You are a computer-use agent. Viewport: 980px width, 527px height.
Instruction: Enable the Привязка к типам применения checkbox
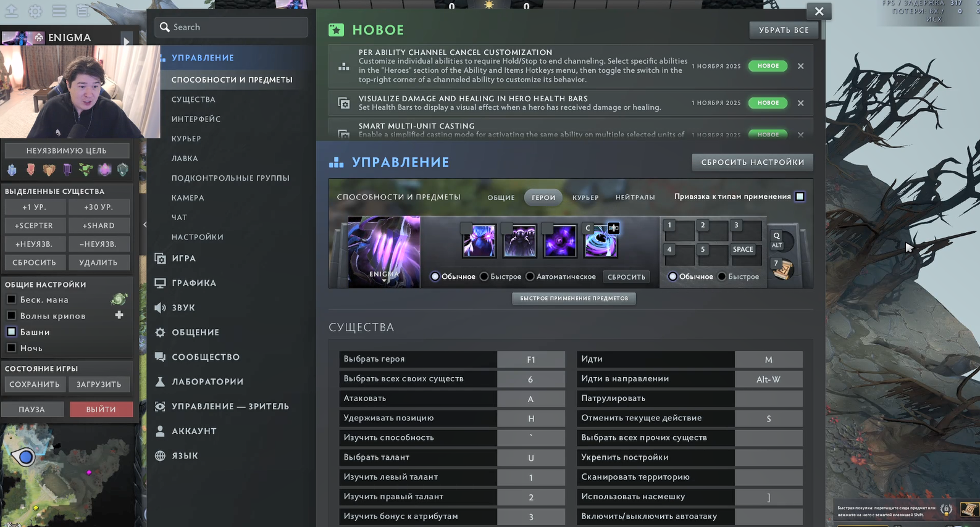800,197
